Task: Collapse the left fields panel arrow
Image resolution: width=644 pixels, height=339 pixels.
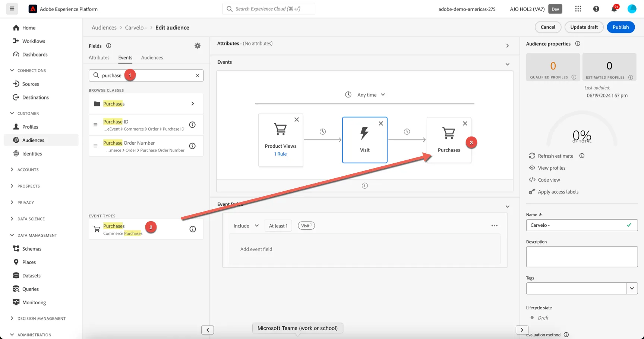Action: coord(208,330)
